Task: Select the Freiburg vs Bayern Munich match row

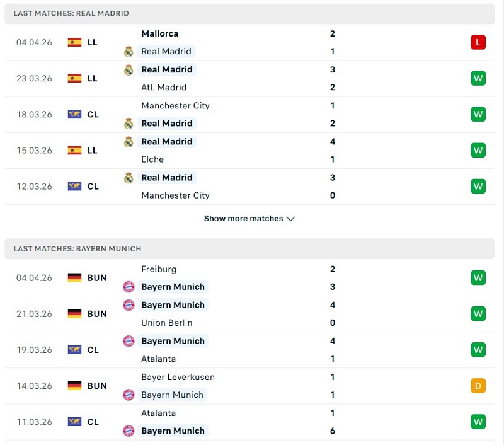Action: click(252, 277)
